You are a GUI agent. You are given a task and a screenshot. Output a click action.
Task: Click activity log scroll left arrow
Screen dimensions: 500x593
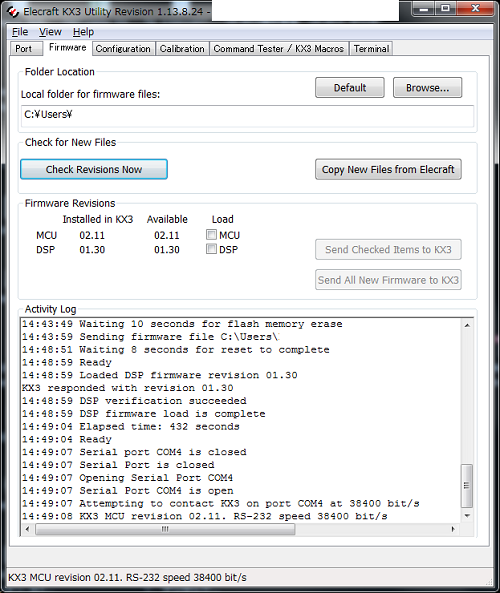pos(27,529)
